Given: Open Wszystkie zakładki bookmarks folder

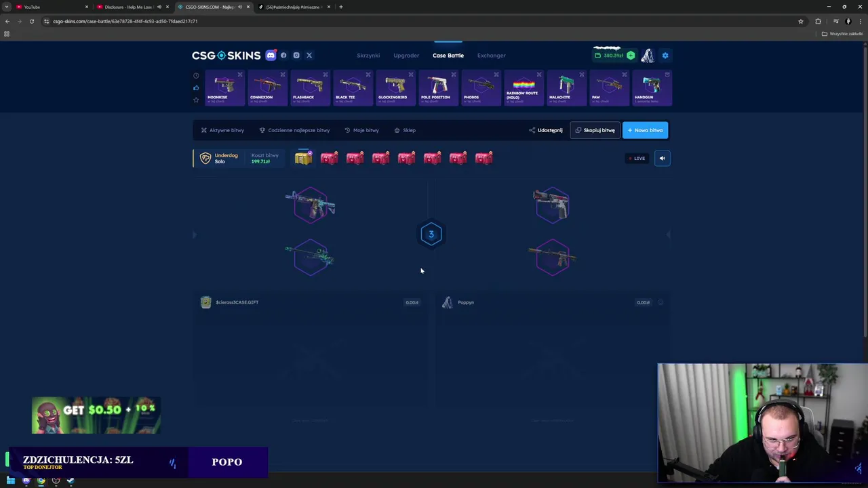Looking at the screenshot, I should pos(843,34).
